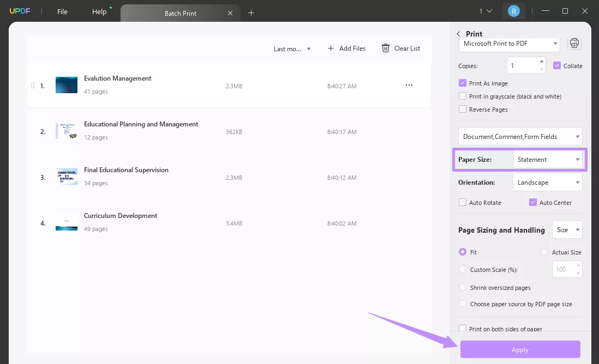Open the Help menu
Screen dimensions: 599x364
point(99,11)
